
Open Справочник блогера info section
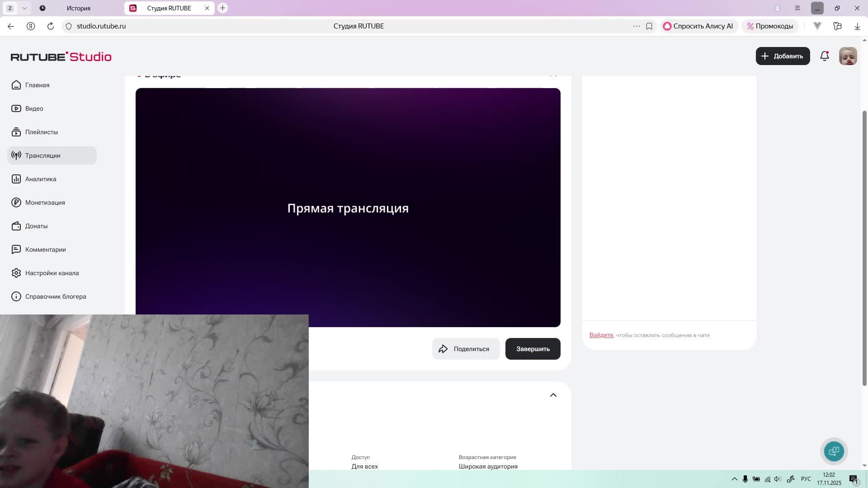pos(55,296)
